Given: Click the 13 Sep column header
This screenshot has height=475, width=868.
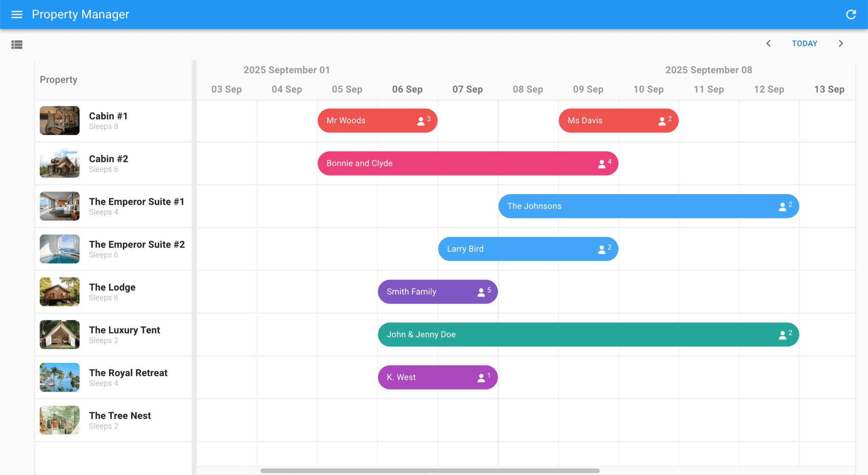Looking at the screenshot, I should (829, 89).
